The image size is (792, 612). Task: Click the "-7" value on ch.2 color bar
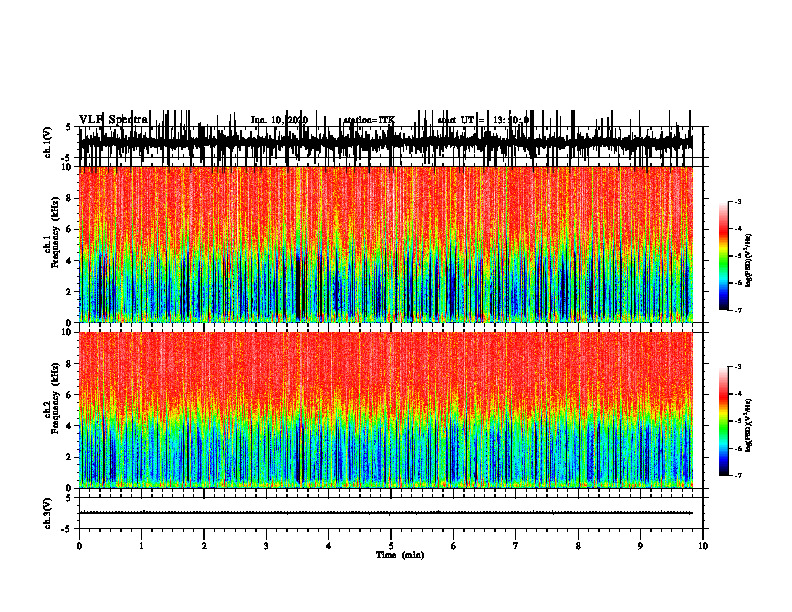click(737, 476)
